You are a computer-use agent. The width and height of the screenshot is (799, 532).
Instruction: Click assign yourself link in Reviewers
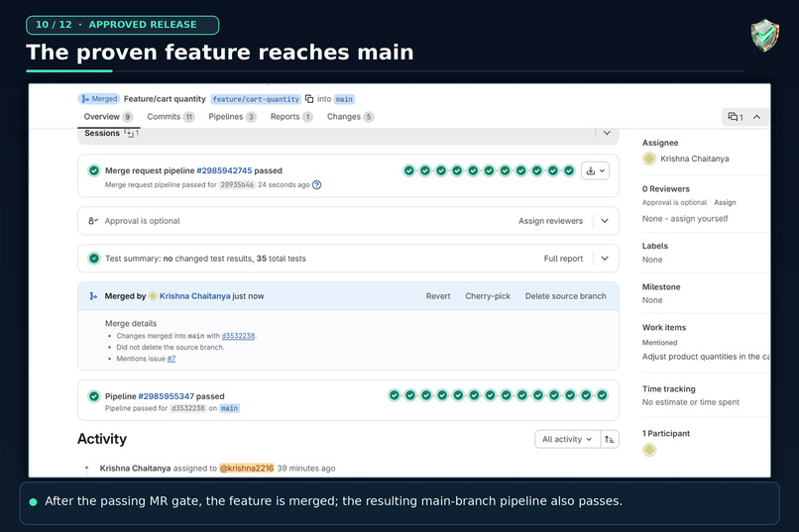pyautogui.click(x=699, y=218)
